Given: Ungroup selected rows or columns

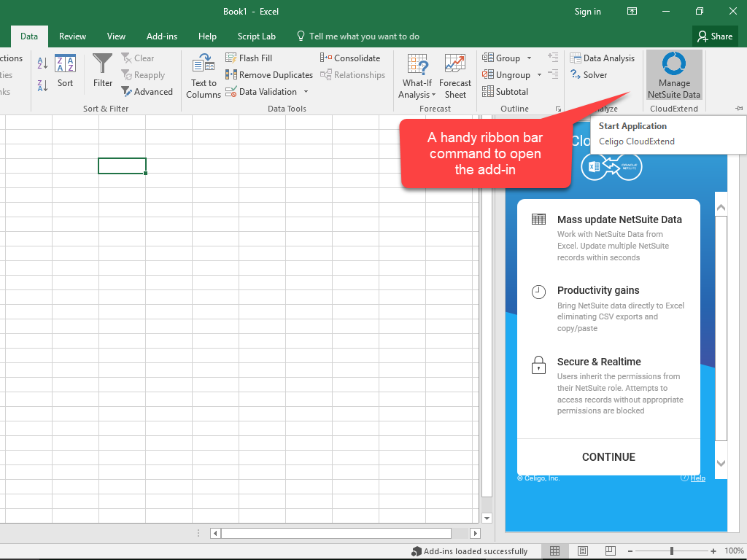Looking at the screenshot, I should (x=506, y=75).
